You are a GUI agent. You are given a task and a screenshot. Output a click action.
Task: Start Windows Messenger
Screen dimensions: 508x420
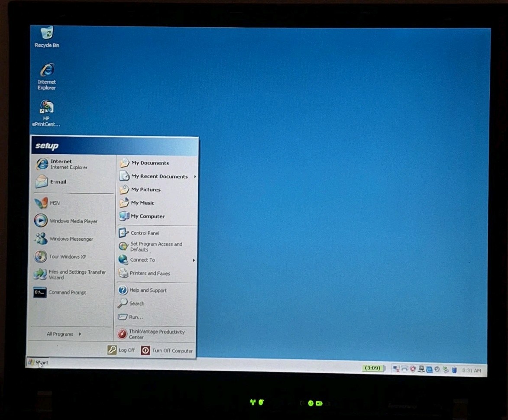pos(73,239)
